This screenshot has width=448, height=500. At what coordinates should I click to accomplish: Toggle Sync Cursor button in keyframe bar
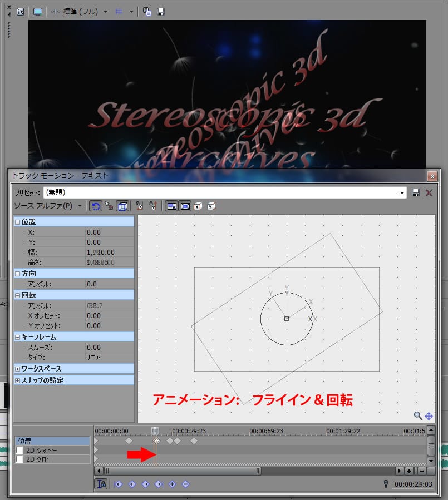click(101, 484)
